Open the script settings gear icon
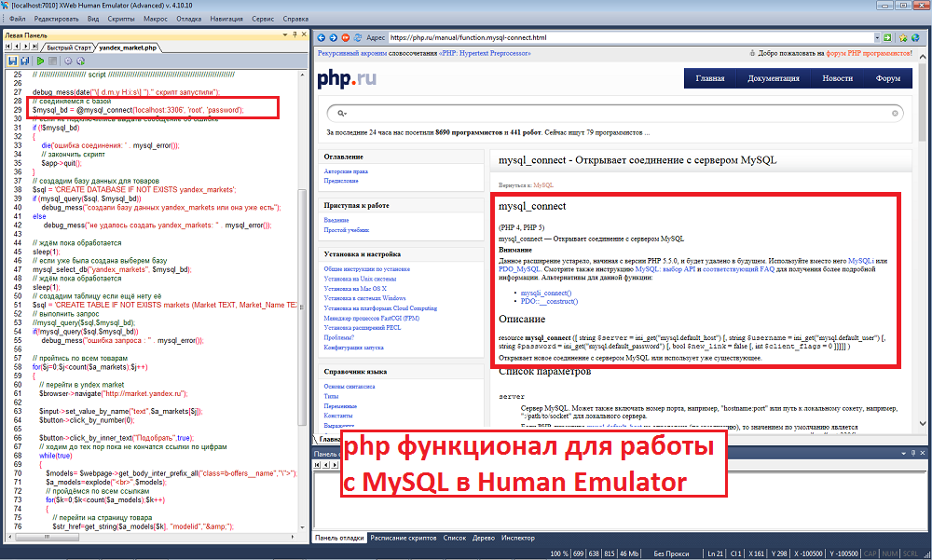 [68, 61]
